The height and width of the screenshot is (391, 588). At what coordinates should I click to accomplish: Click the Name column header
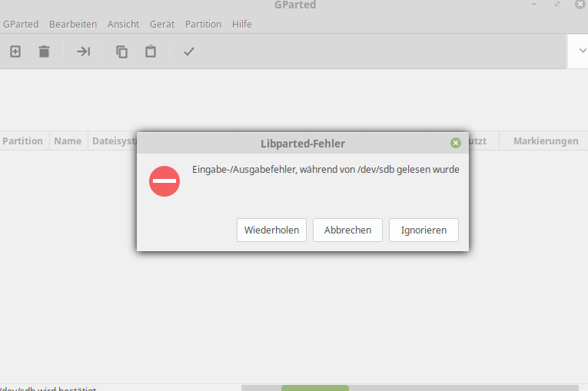[68, 141]
